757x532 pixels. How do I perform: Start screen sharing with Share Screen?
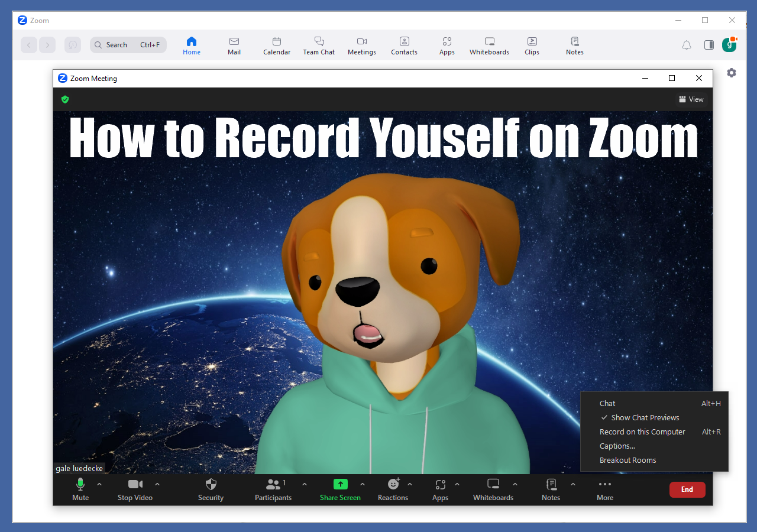pyautogui.click(x=340, y=489)
